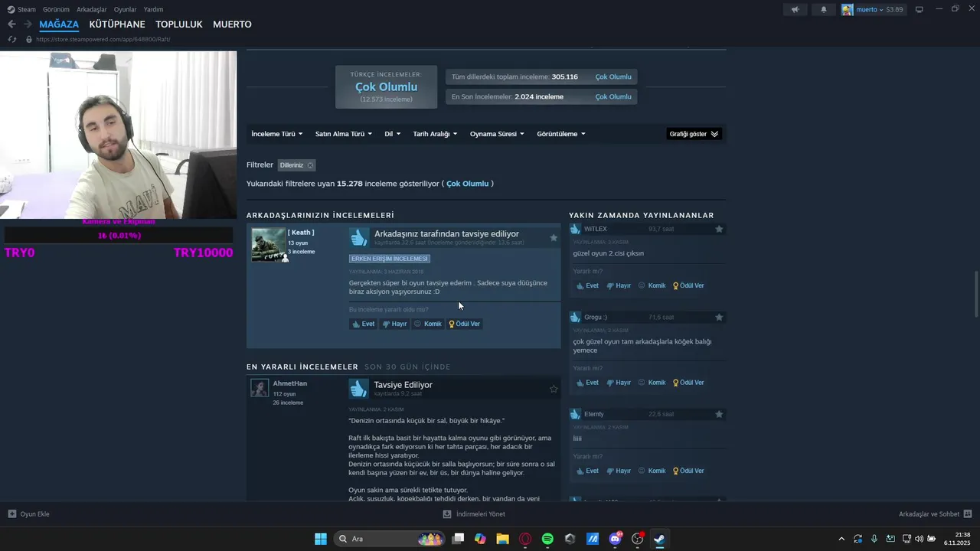Click the taskbar volume icon
Image resolution: width=980 pixels, height=551 pixels.
919,539
